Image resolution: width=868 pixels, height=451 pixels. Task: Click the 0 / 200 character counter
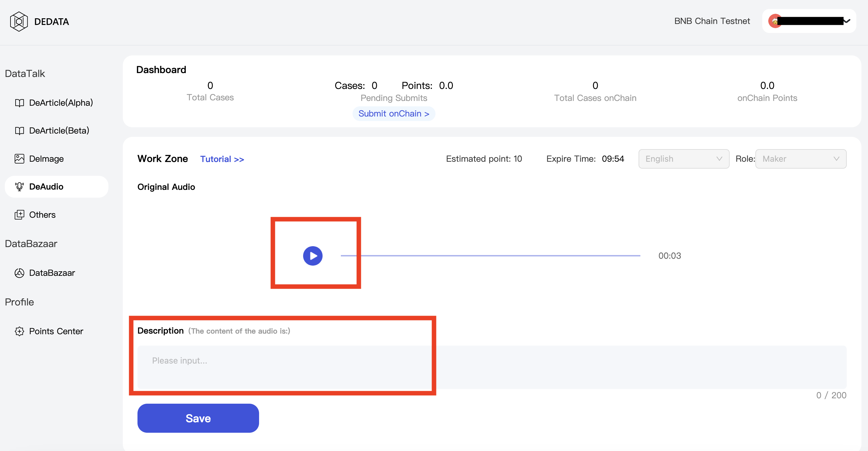pos(831,395)
